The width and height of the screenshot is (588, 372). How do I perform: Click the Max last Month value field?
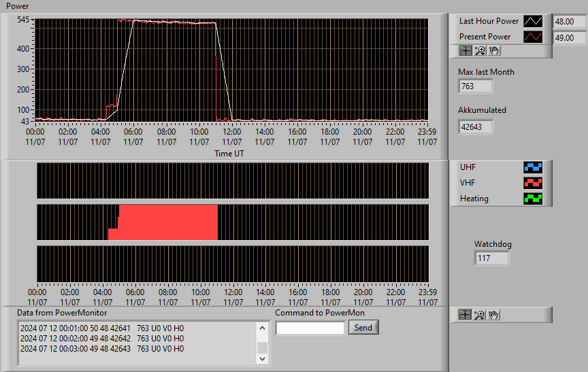click(x=475, y=86)
